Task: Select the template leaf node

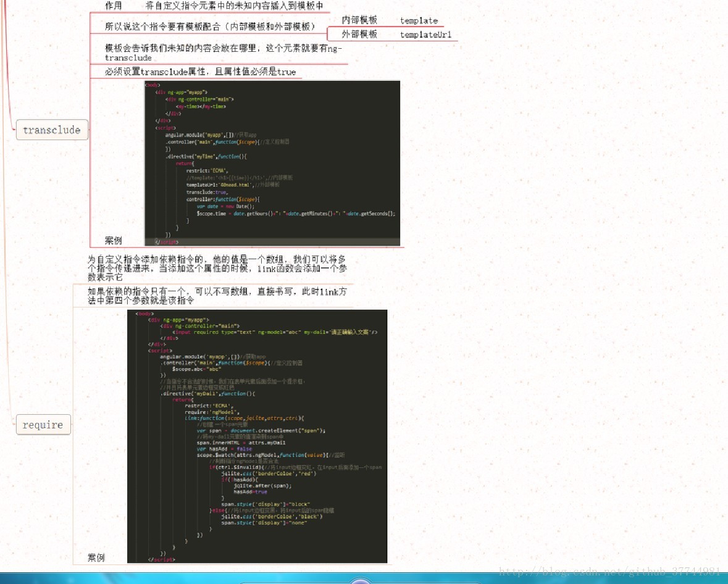Action: (x=419, y=20)
